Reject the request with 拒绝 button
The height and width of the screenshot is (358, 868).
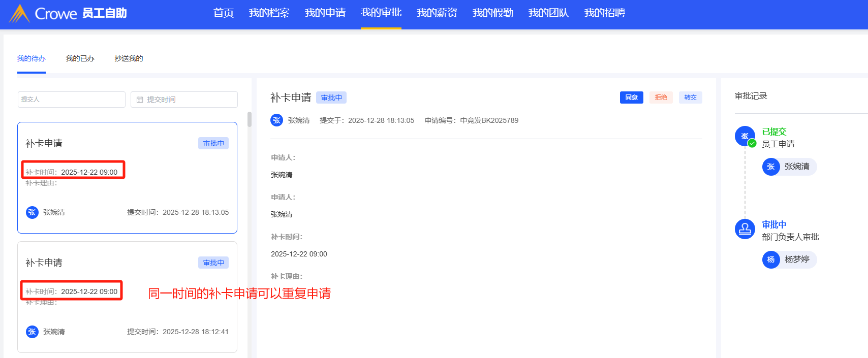tap(661, 97)
